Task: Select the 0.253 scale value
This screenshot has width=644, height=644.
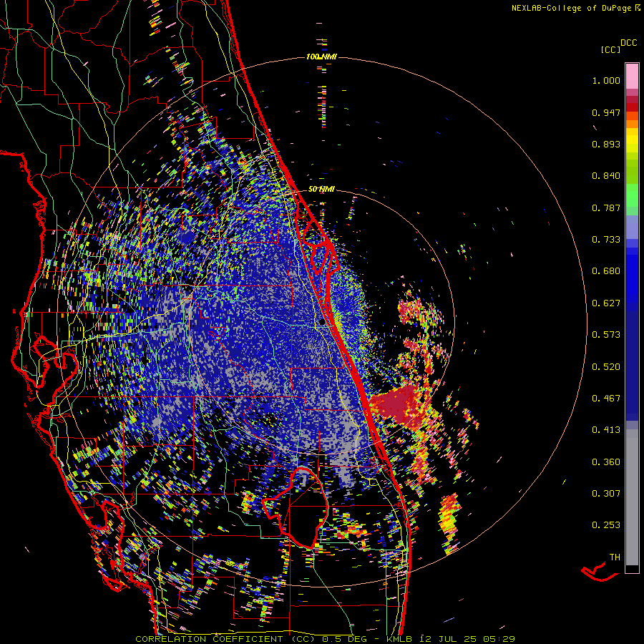Action: coord(606,525)
